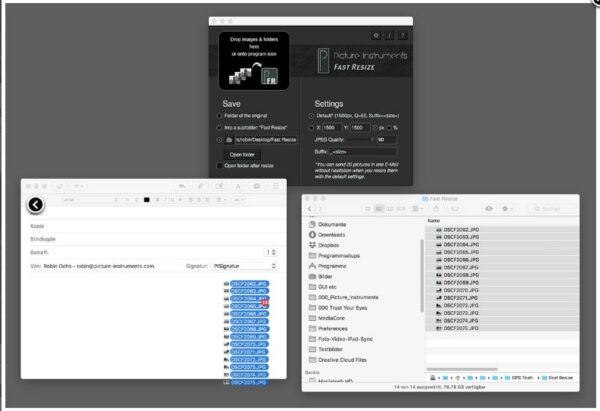Open the list style dropdown in the Mail format bar
The image size is (600, 411).
[x=222, y=200]
